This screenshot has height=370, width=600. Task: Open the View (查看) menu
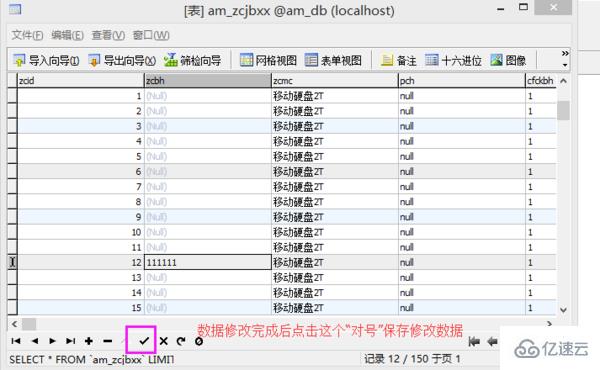(x=108, y=35)
